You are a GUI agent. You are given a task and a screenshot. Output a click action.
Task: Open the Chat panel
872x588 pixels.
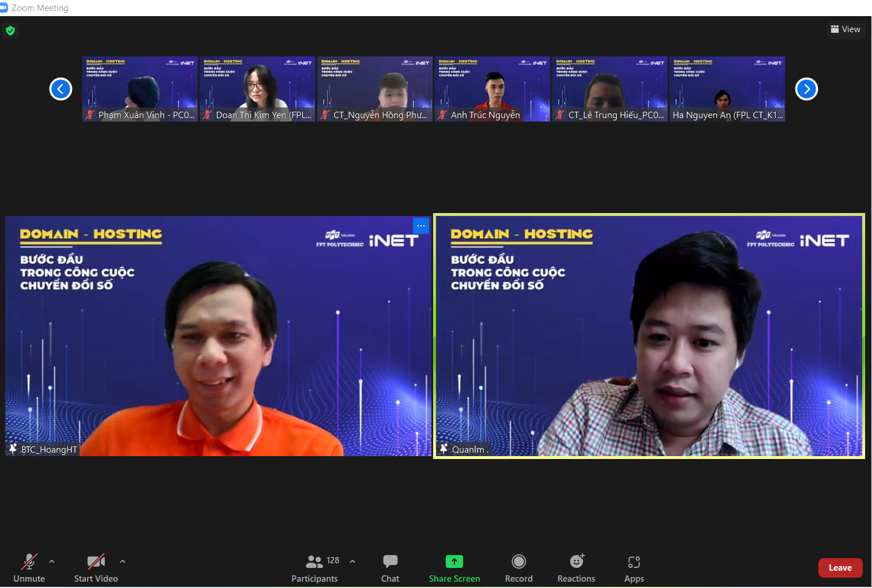[390, 568]
